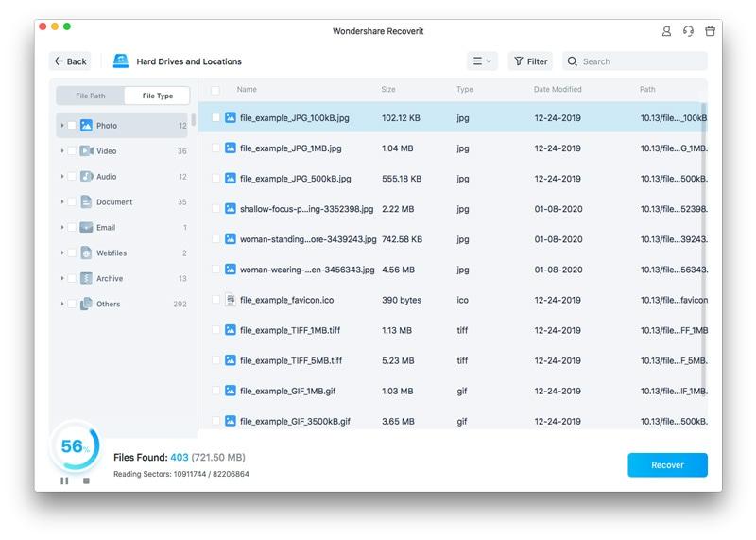Click image icon of file_example_JPG_500kB.jpg

[231, 178]
